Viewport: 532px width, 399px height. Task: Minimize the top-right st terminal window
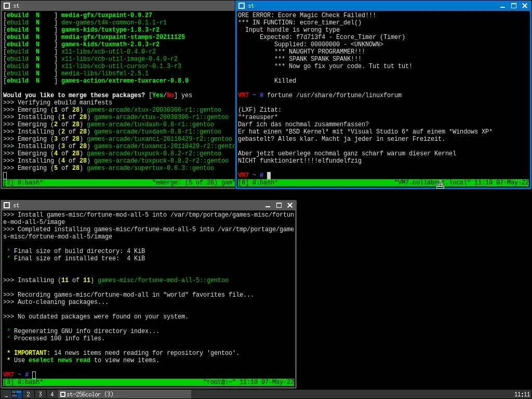[502, 6]
